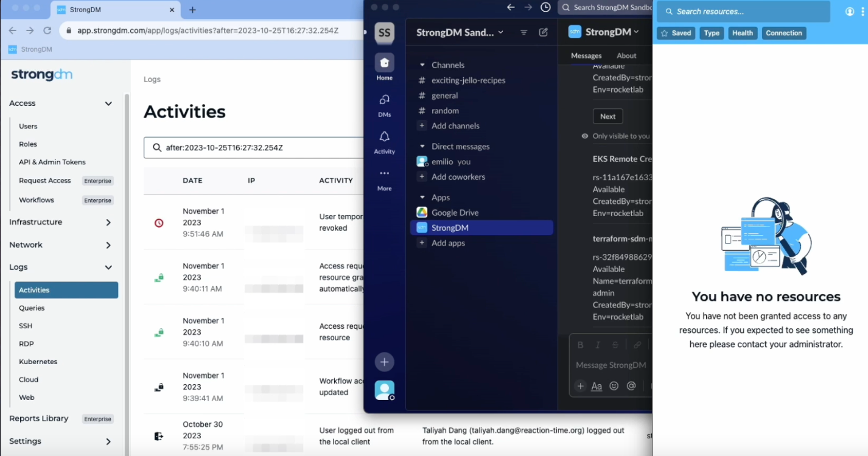This screenshot has height=456, width=868.
Task: Click SS workspace switcher icon
Action: click(384, 33)
